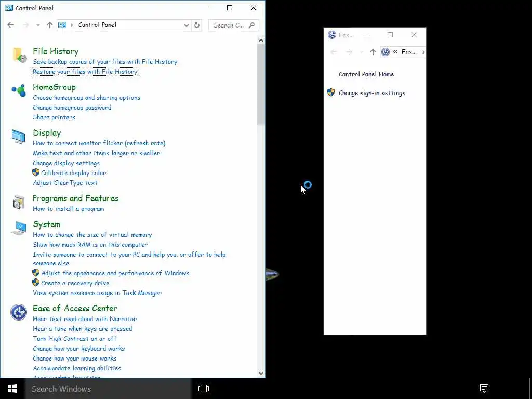Click the Control Panel scrollbar down arrow
The image size is (532, 399).
click(x=261, y=373)
